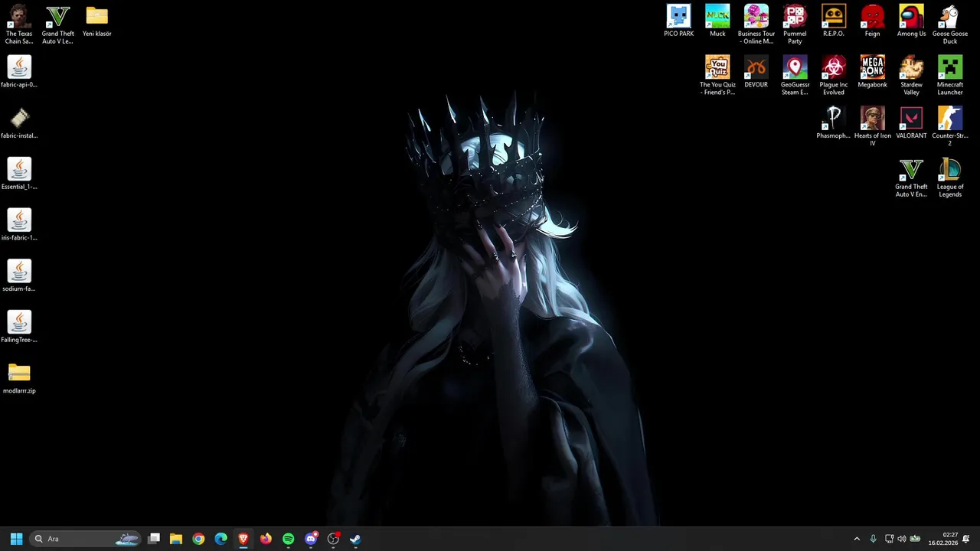The height and width of the screenshot is (551, 980).
Task: Launch Google Chrome from the taskbar
Action: [x=198, y=539]
